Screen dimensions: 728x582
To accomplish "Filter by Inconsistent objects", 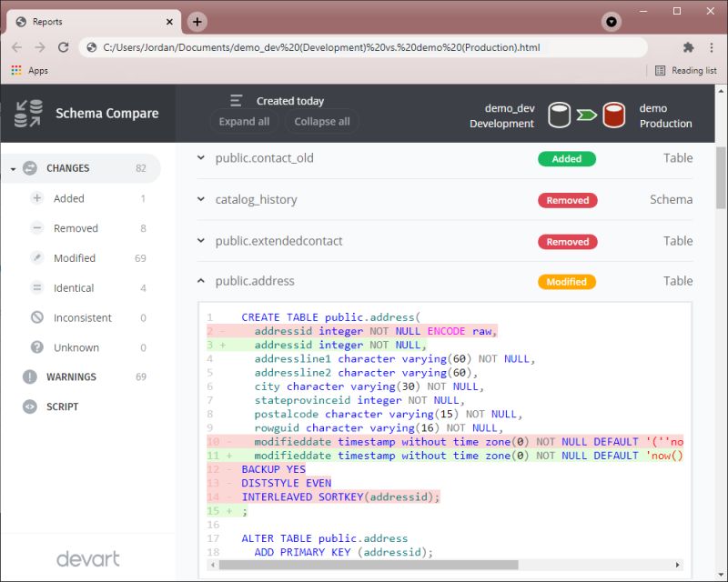I will pyautogui.click(x=88, y=317).
